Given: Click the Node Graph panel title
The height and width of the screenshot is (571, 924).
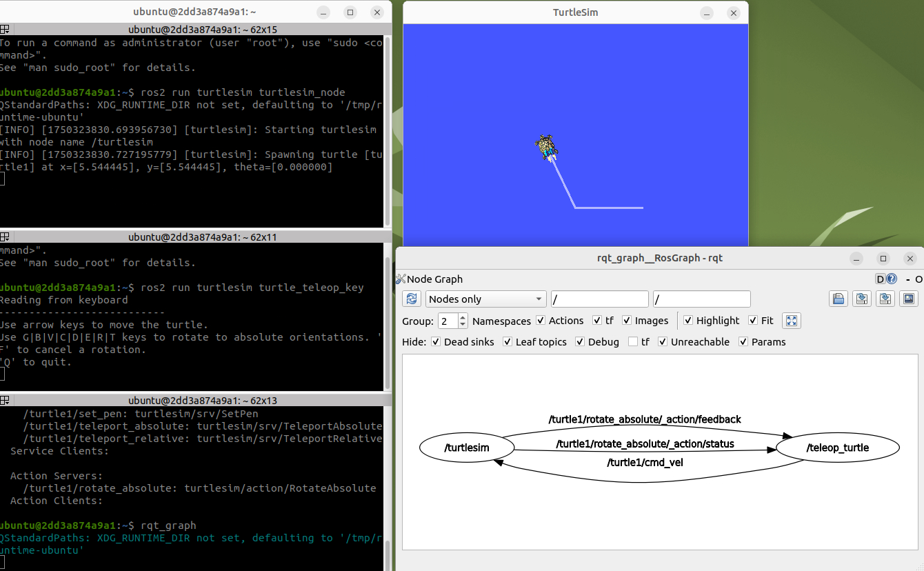Looking at the screenshot, I should pyautogui.click(x=434, y=279).
